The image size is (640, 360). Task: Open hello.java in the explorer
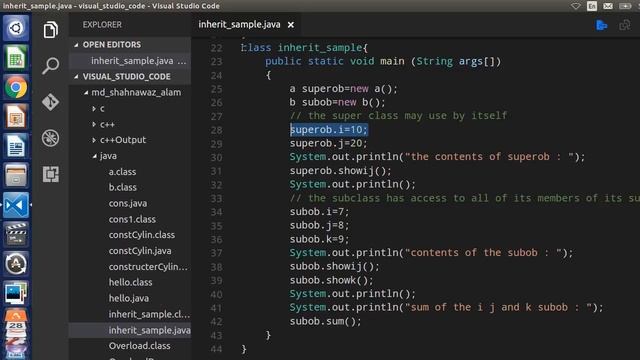pyautogui.click(x=130, y=298)
